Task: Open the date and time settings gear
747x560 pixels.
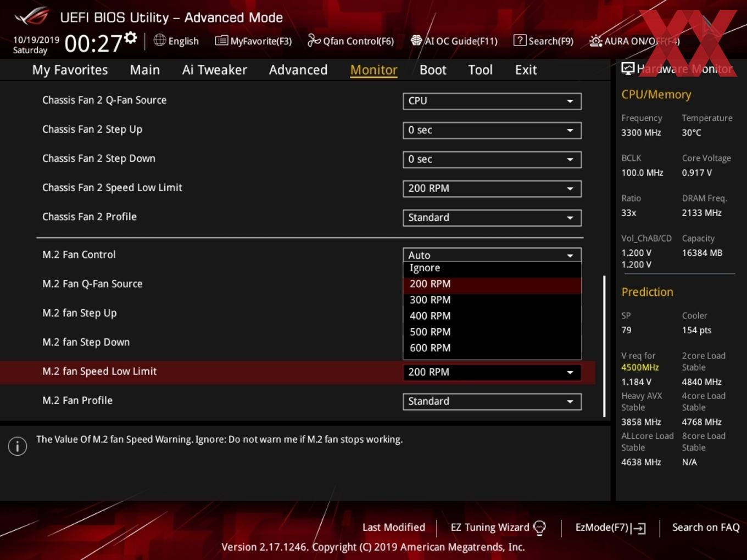Action: [131, 37]
